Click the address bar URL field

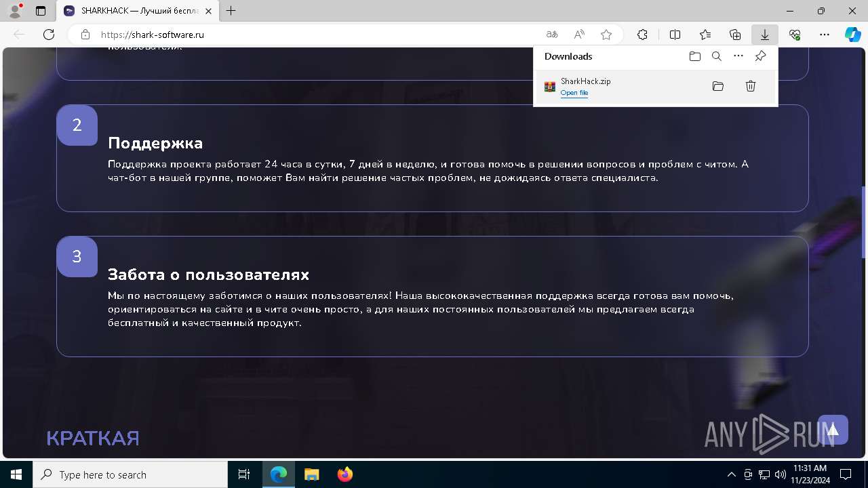point(319,35)
